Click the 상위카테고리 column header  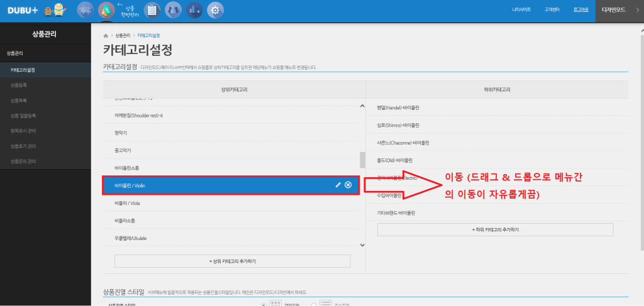point(234,89)
